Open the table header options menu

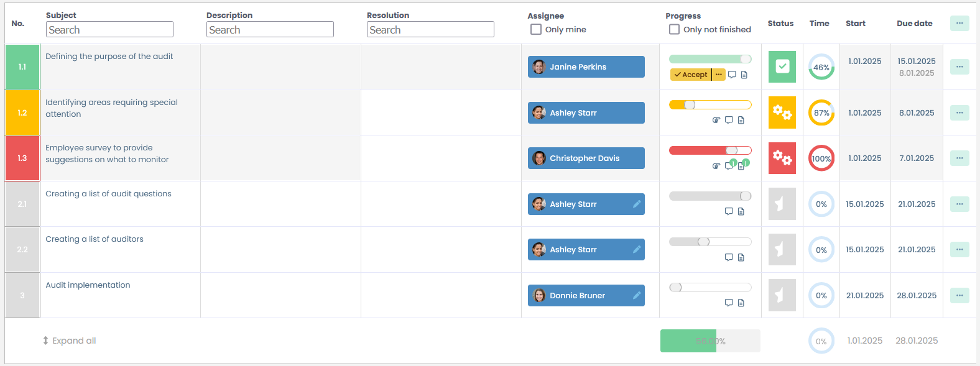tap(959, 23)
